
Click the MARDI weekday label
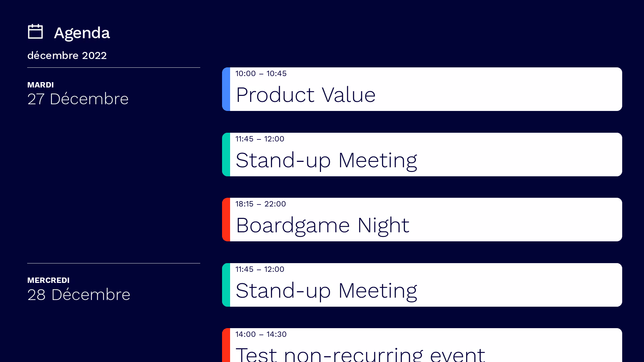click(41, 85)
